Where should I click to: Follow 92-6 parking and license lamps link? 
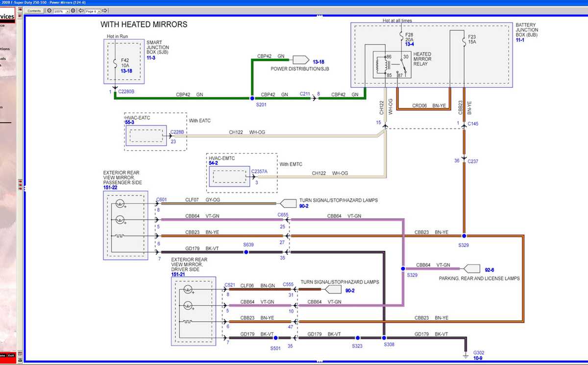coord(489,270)
